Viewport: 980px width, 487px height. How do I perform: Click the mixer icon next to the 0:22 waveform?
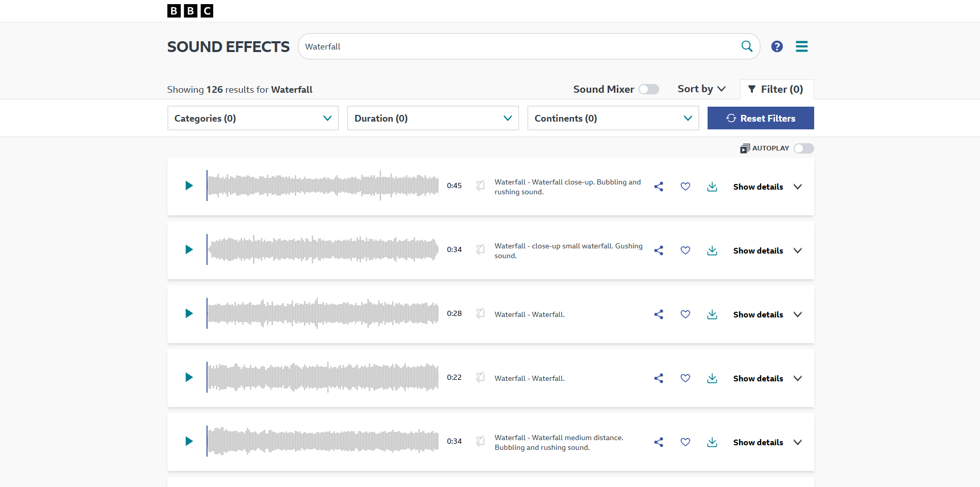[479, 378]
